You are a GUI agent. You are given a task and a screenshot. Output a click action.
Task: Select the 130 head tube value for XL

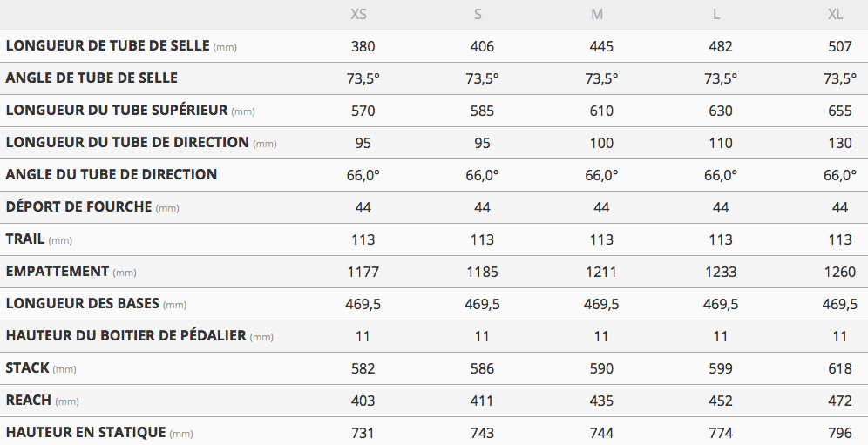[840, 143]
